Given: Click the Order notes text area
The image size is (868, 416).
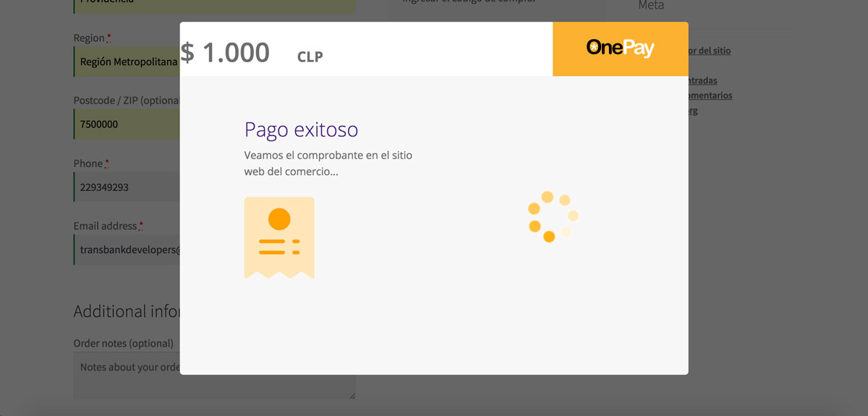Looking at the screenshot, I should [127, 375].
